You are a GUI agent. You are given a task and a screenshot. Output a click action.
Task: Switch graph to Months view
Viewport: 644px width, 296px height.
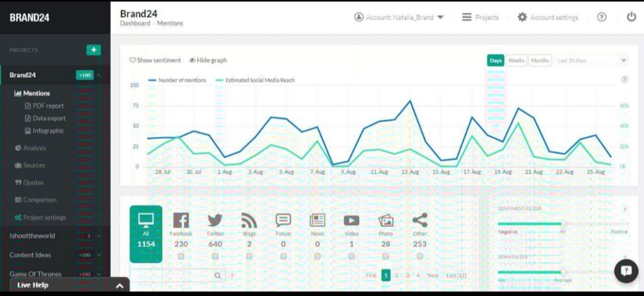pos(540,60)
